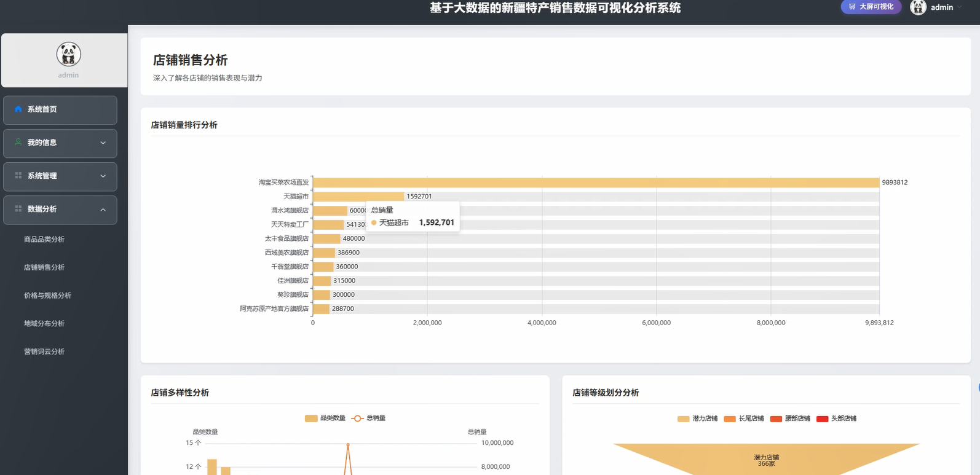980x475 pixels.
Task: Select 店铺销售分析 menu item
Action: tap(44, 267)
